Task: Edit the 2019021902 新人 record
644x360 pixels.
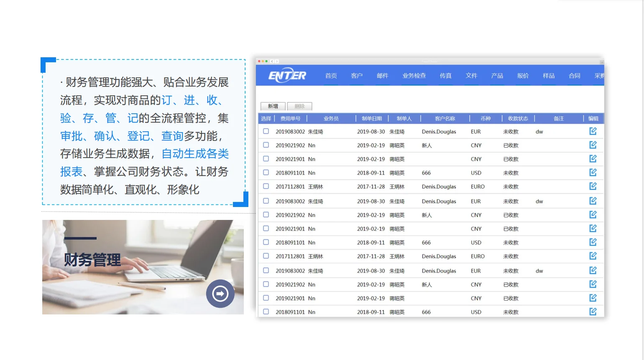Action: [593, 145]
